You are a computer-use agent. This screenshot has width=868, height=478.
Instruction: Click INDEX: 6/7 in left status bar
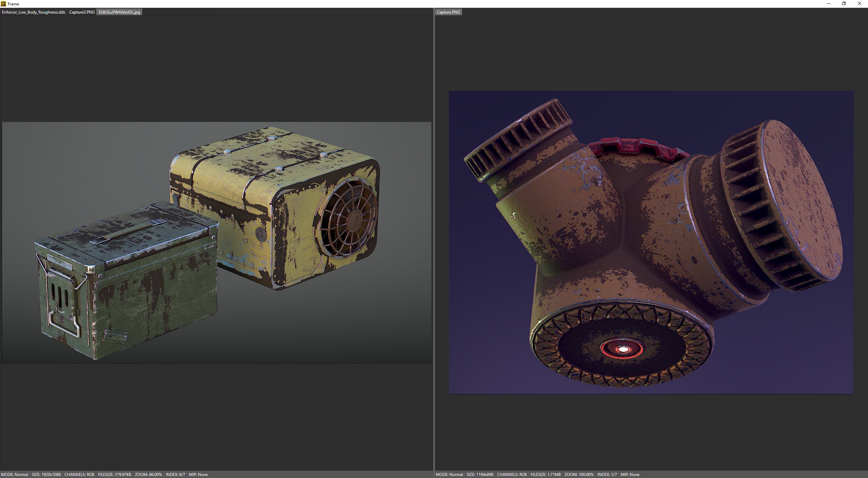pos(175,474)
